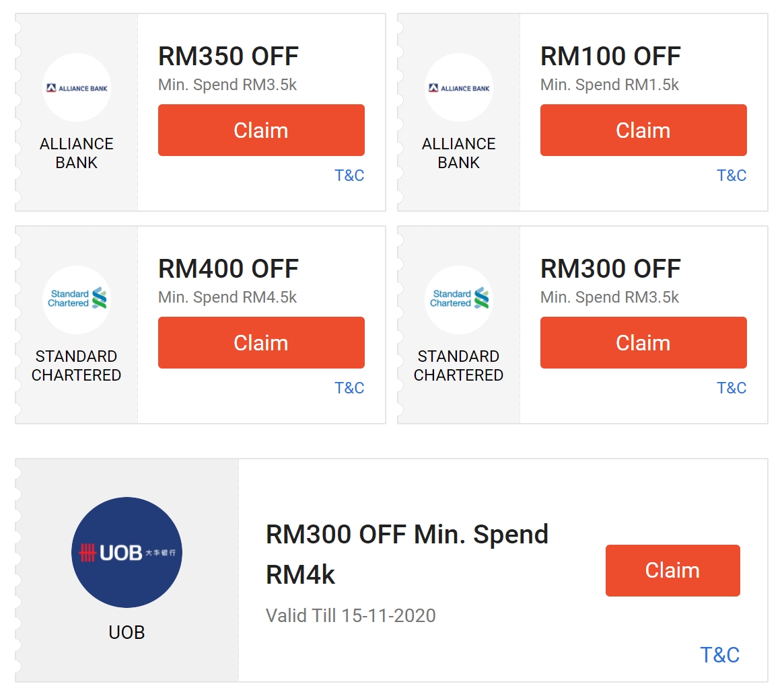The height and width of the screenshot is (692, 784).
Task: Claim the Alliance Bank RM350 OFF voucher
Action: click(x=261, y=130)
